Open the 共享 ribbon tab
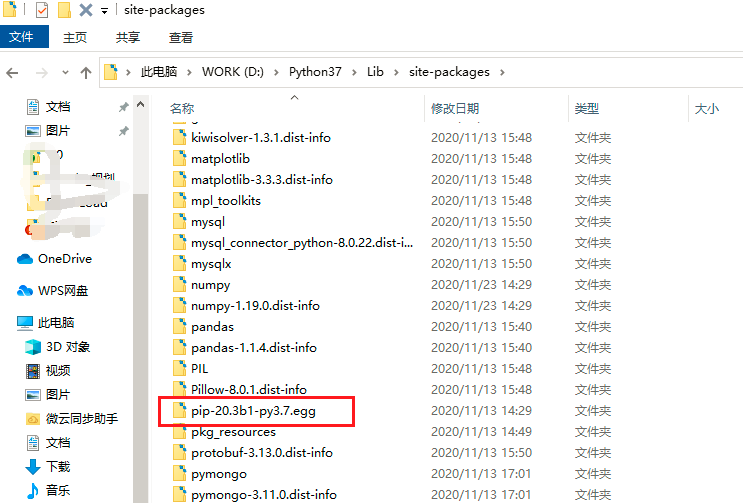Viewport: 743px width, 503px height. click(128, 37)
